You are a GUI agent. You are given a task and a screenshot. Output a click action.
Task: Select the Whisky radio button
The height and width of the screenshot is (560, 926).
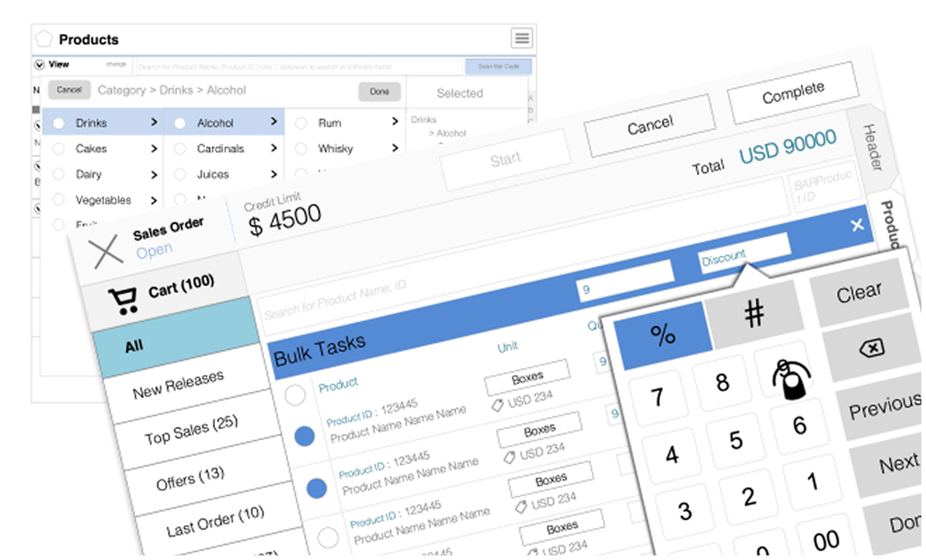coord(301,149)
